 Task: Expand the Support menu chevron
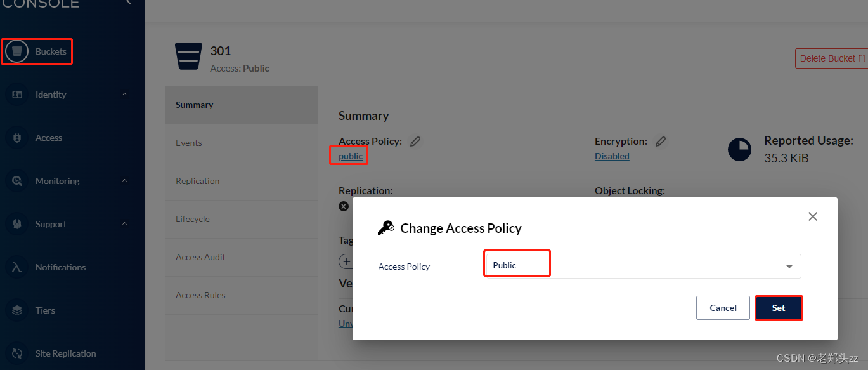[124, 223]
